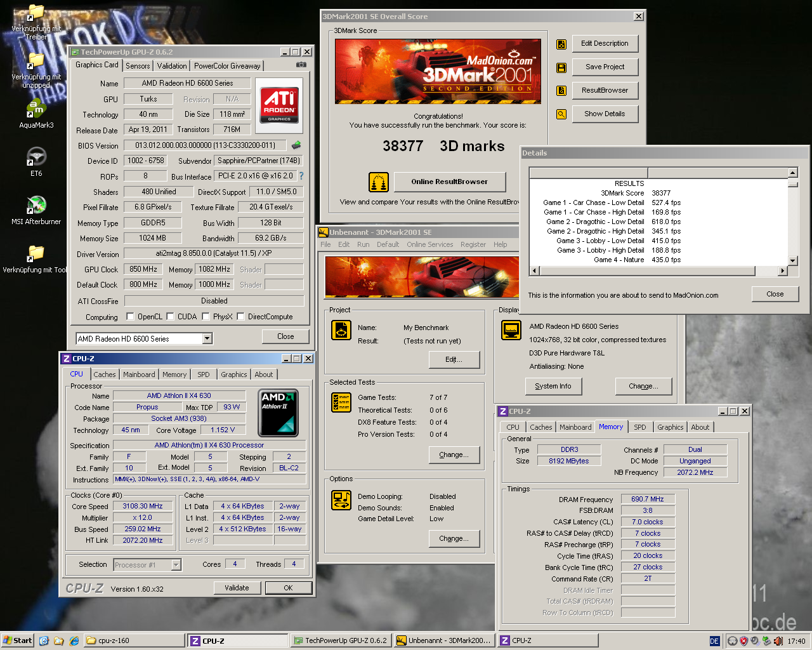Click the Selected Tests checklist icon
The image size is (812, 650).
pos(341,402)
